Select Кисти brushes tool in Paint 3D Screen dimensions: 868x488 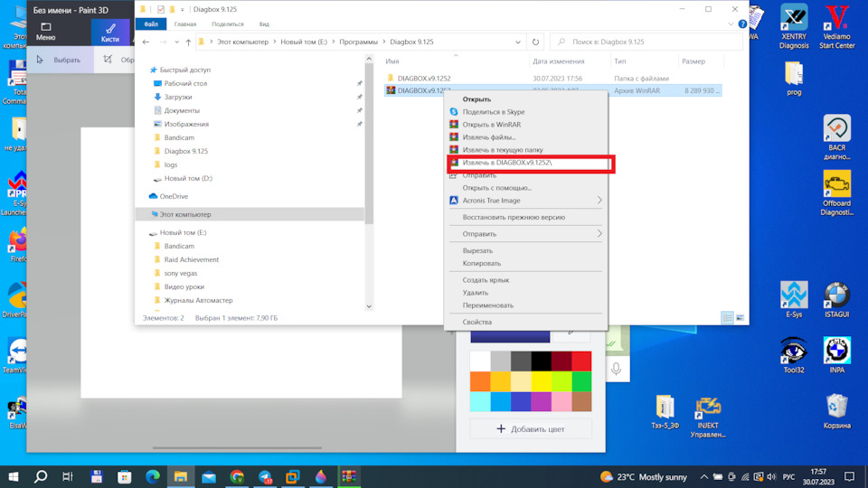[110, 33]
